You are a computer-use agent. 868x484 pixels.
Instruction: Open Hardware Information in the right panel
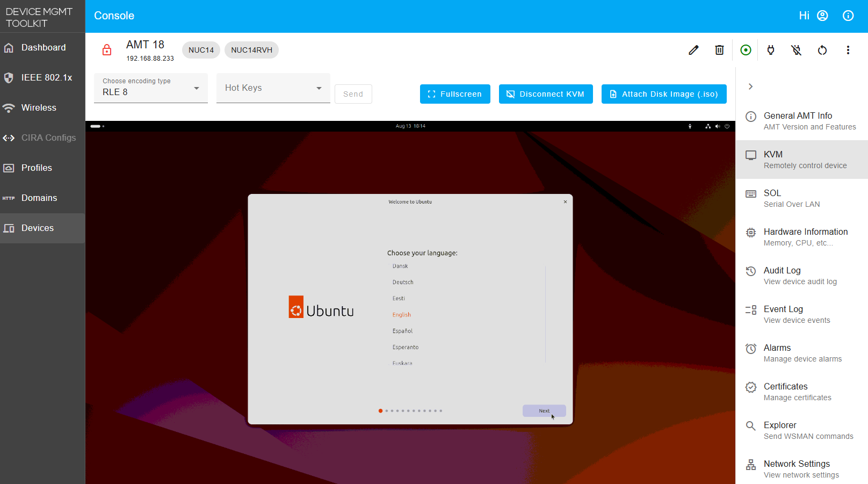click(806, 236)
